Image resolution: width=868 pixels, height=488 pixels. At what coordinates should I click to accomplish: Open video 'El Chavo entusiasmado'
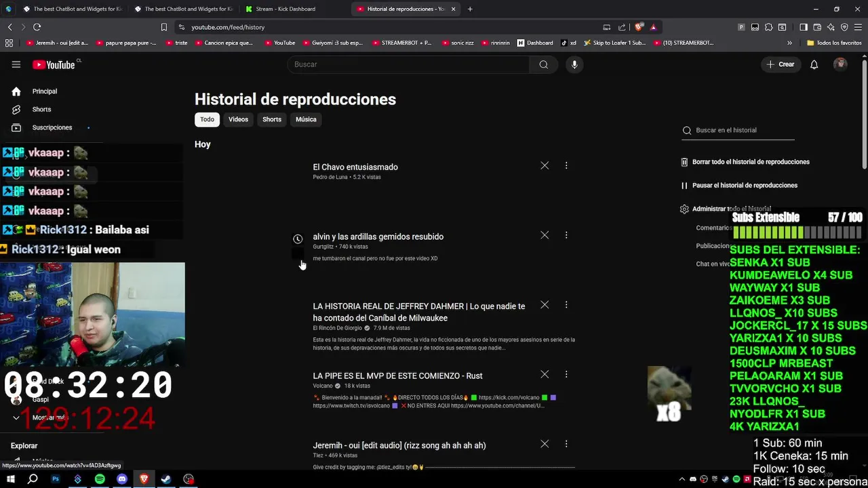[355, 167]
